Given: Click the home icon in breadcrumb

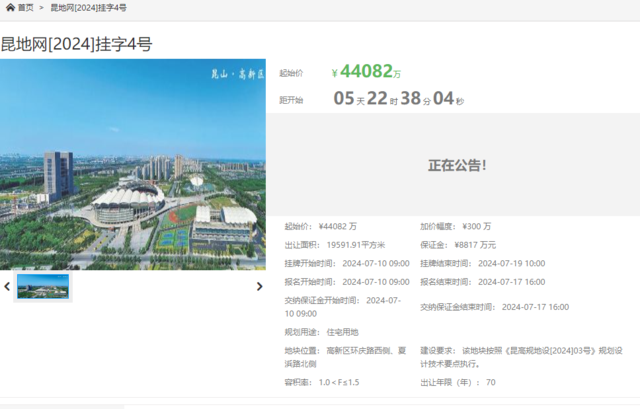Looking at the screenshot, I should (10, 7).
